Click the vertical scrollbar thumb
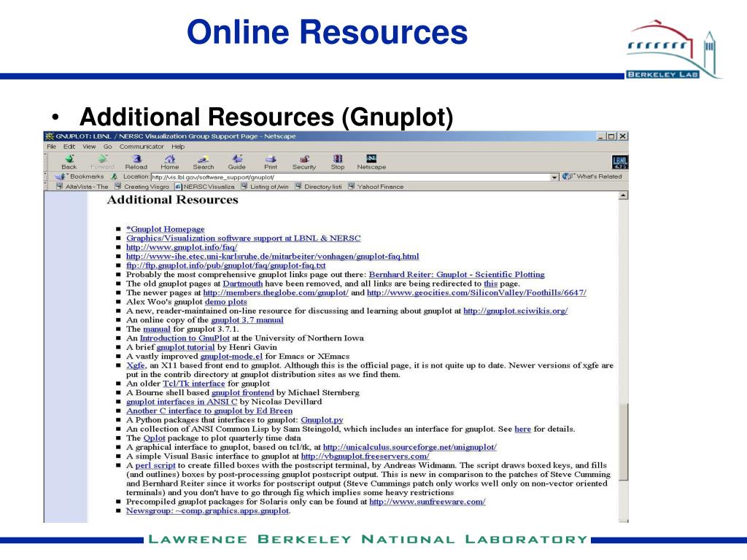Viewport: 747px width, 560px height. coord(623,441)
